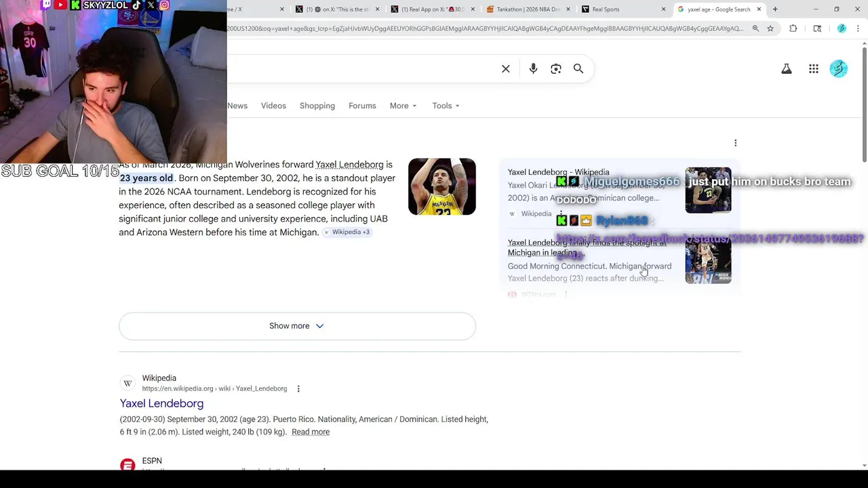
Task: Start a voice search with the microphone
Action: pos(533,68)
